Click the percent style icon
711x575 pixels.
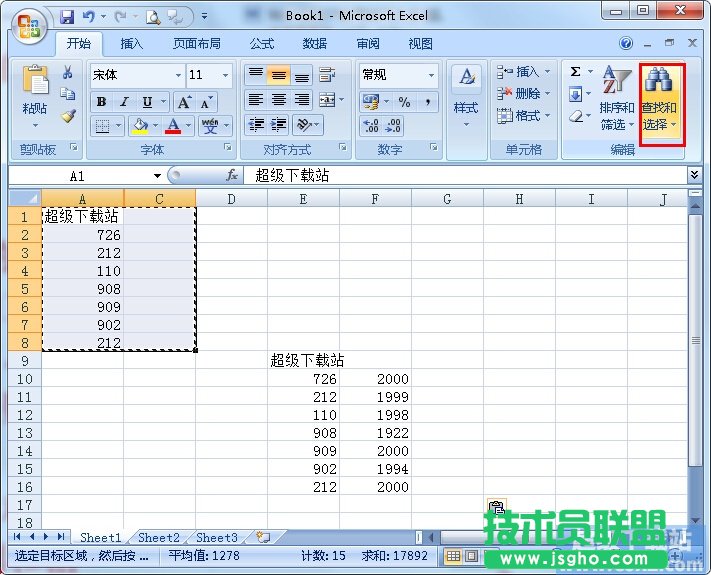point(404,102)
